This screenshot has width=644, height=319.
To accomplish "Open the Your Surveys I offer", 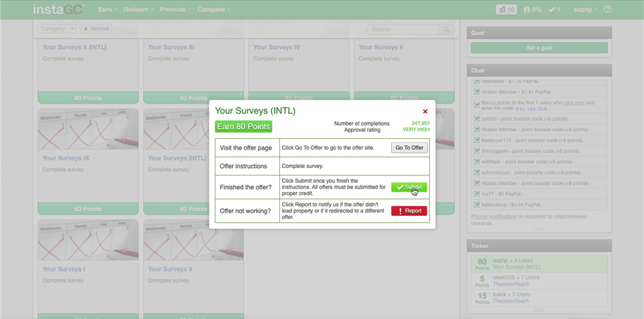I will [x=64, y=269].
